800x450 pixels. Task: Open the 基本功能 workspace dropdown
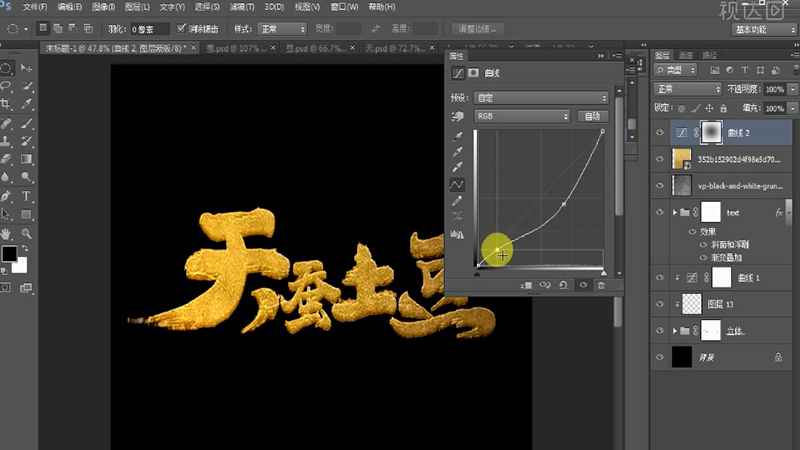pos(764,30)
